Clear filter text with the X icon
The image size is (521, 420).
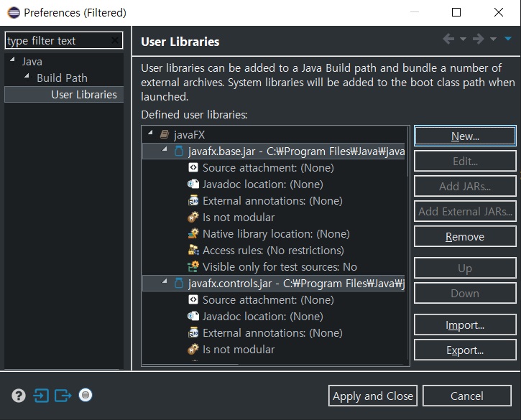115,40
